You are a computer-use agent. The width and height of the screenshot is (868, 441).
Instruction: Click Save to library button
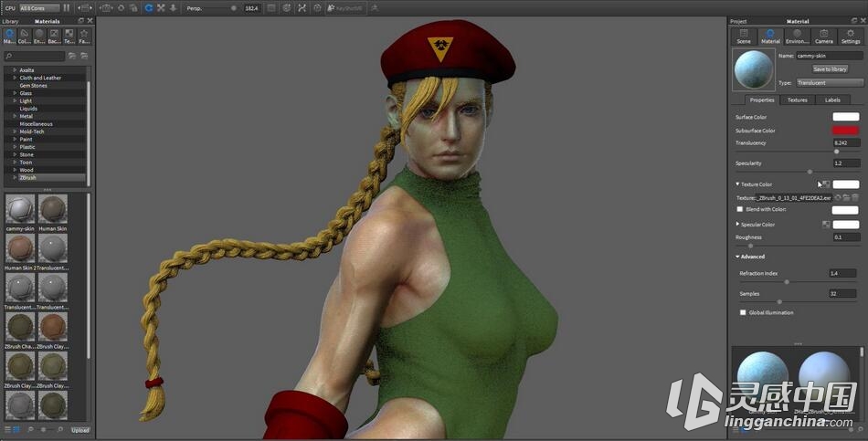pyautogui.click(x=830, y=69)
